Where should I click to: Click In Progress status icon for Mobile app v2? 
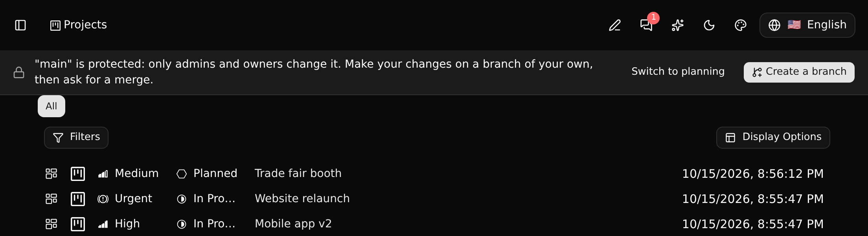(182, 224)
